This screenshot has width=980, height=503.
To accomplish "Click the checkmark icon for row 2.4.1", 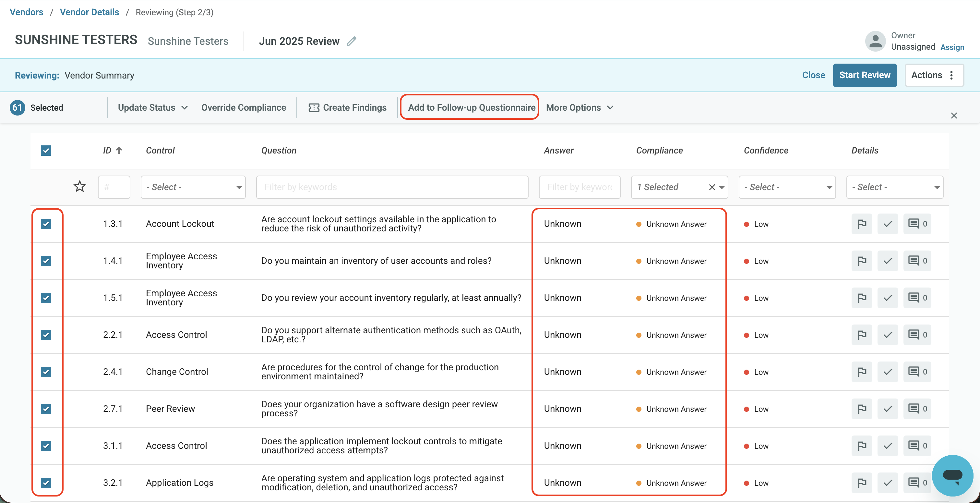I will [888, 372].
